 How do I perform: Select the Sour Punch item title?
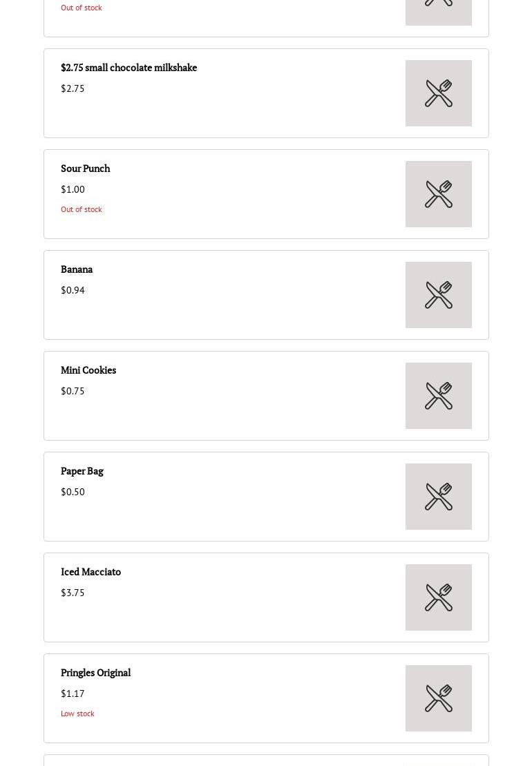point(85,169)
